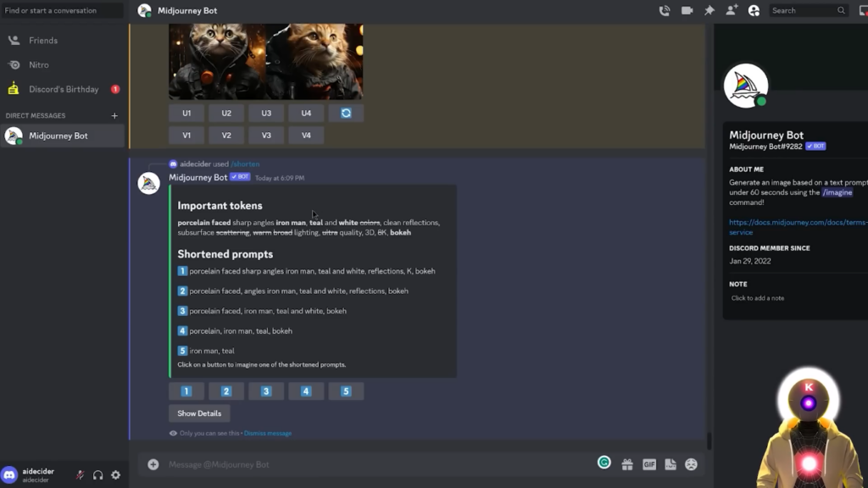
Task: Click the search magnifier icon
Action: click(841, 10)
